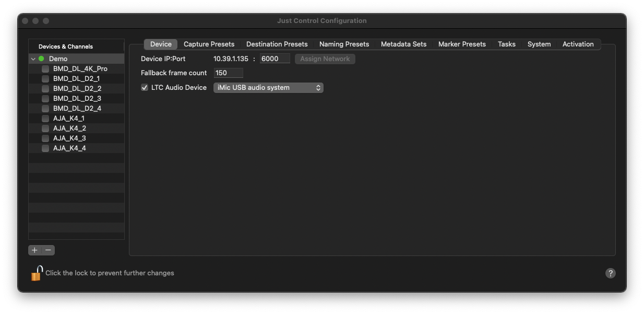644x314 pixels.
Task: Toggle the AJA_K4_3 channel checkbox
Action: 45,138
